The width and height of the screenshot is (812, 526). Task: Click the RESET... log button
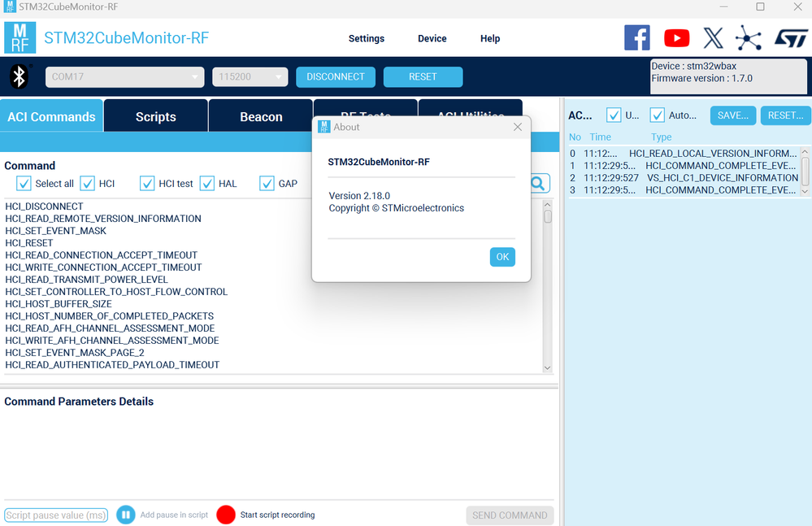click(786, 115)
